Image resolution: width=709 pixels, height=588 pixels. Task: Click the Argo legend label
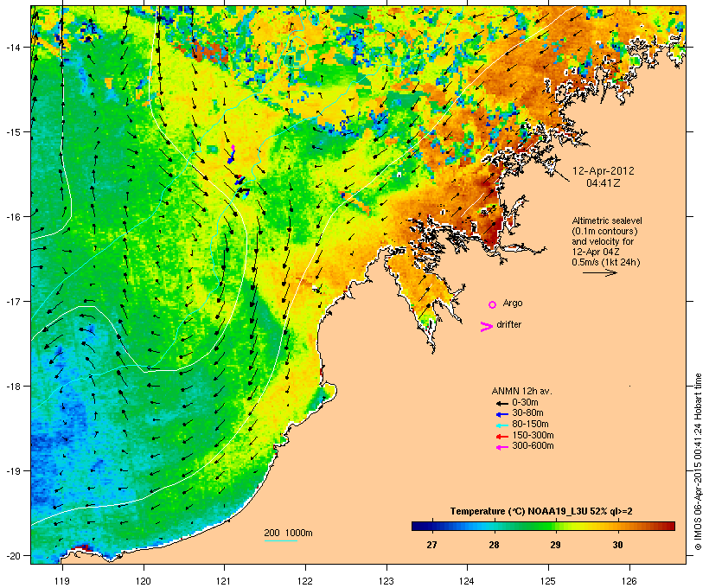(513, 303)
